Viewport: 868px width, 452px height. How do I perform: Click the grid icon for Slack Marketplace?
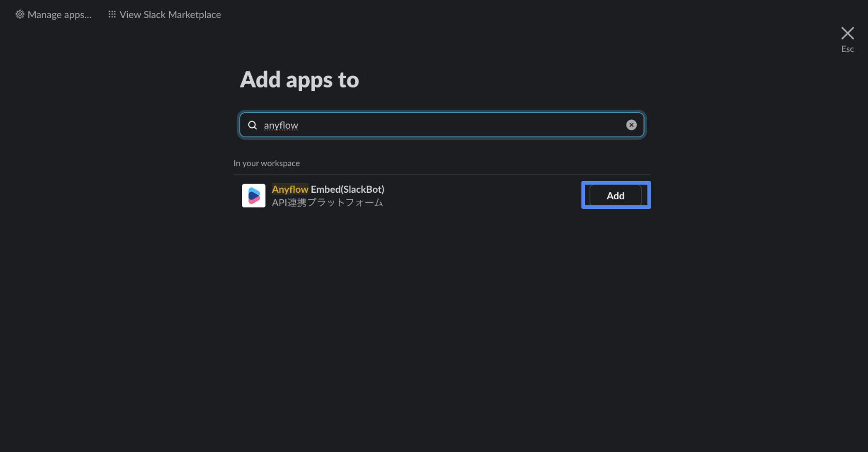(x=112, y=14)
